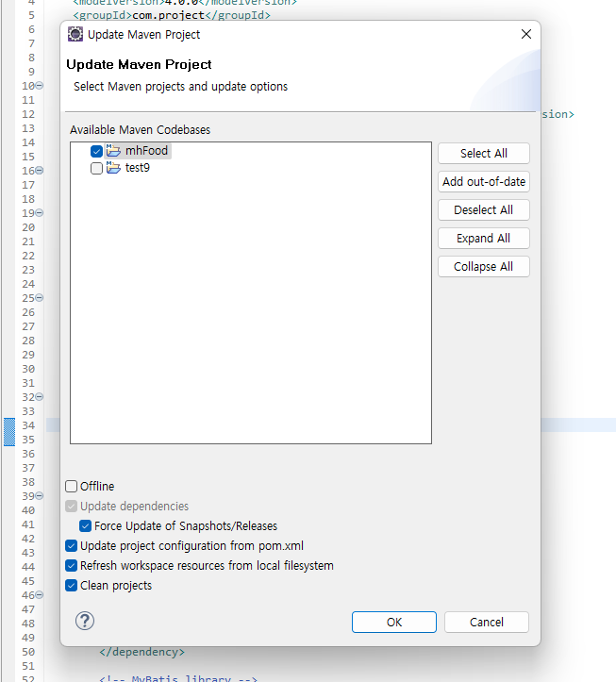Toggle Refresh workspace resources from local filesystem
Image resolution: width=616 pixels, height=682 pixels.
(72, 565)
